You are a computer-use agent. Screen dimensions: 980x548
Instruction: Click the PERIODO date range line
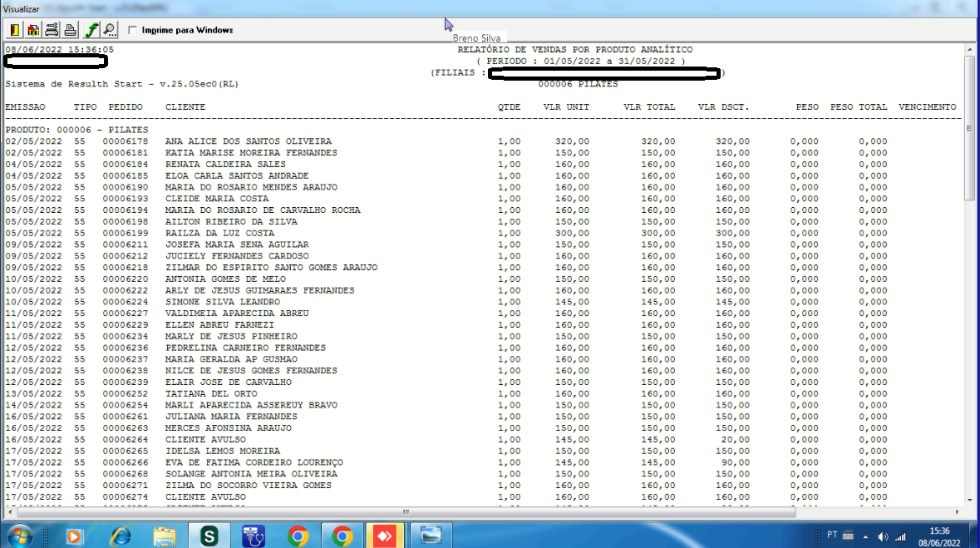point(581,62)
